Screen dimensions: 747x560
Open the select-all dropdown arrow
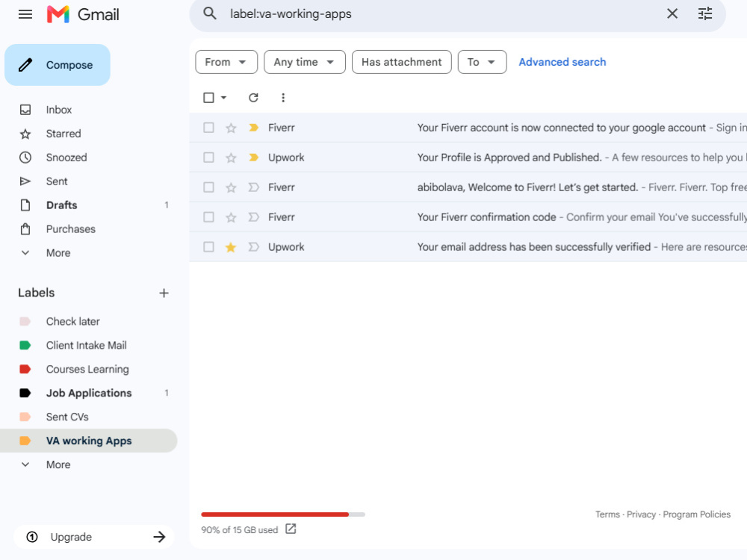click(223, 98)
